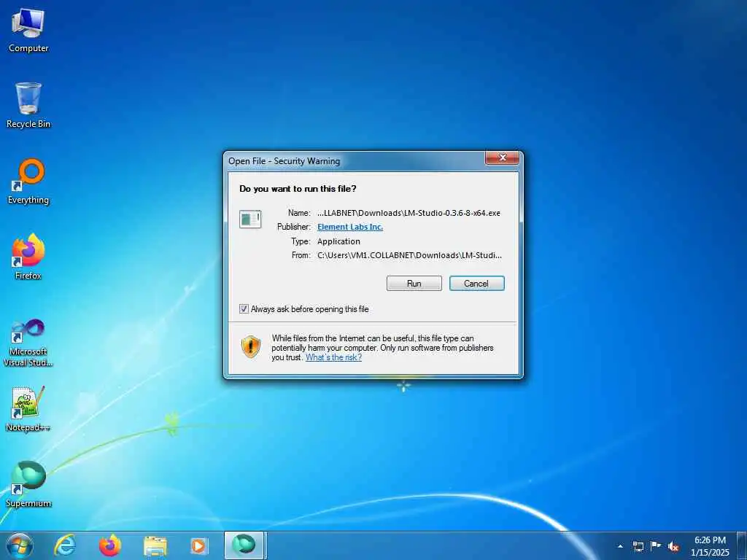Launch Internet Explorer from the taskbar
This screenshot has height=560, width=747.
(x=65, y=545)
